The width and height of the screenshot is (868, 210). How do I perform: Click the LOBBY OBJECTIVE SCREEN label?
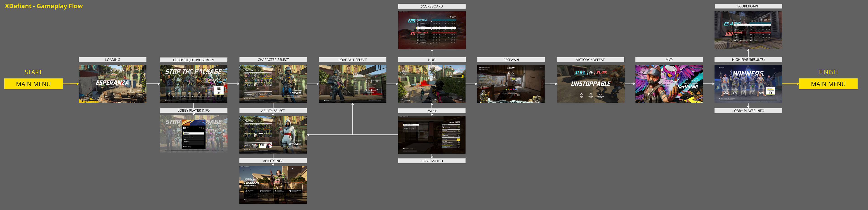194,60
